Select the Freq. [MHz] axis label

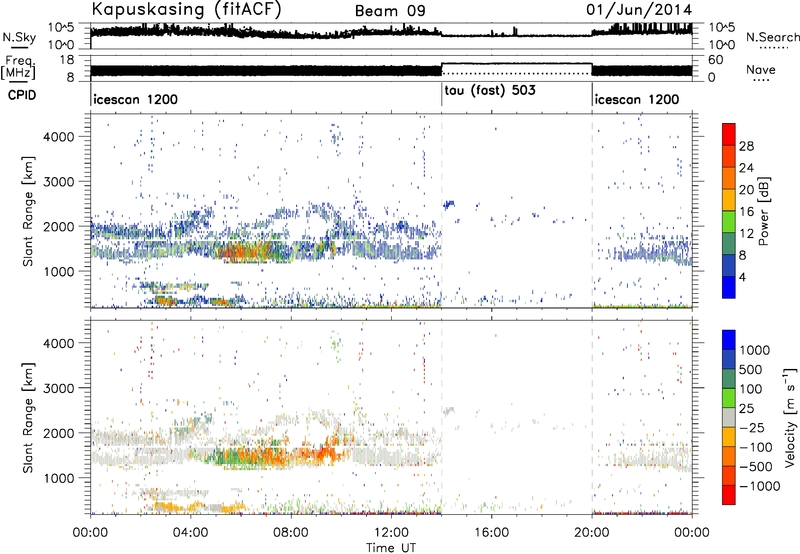click(18, 68)
